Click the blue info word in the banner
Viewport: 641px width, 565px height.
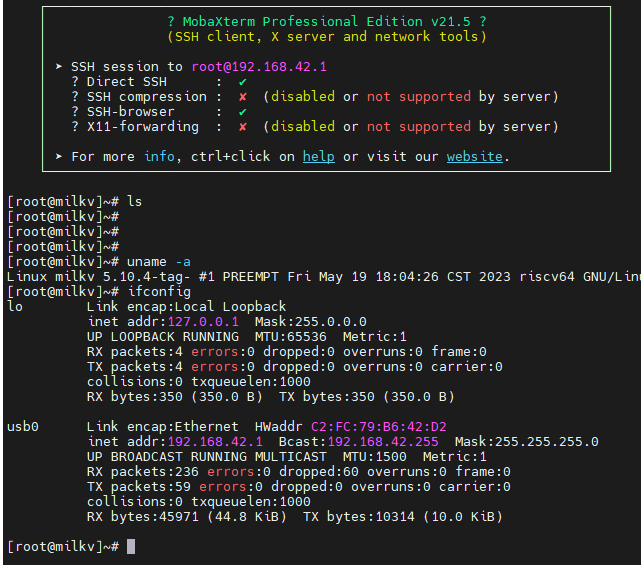pos(159,157)
